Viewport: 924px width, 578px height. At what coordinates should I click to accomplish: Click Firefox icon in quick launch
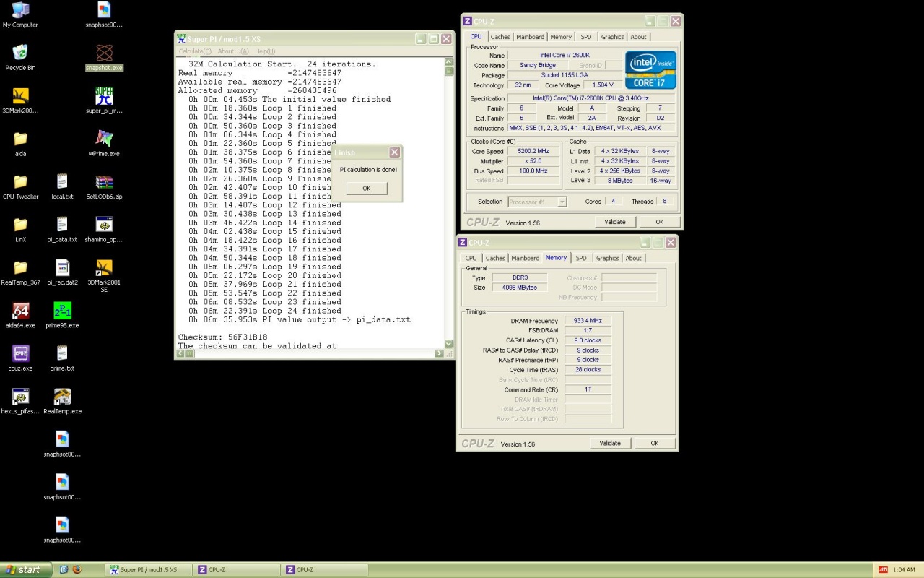pyautogui.click(x=77, y=569)
